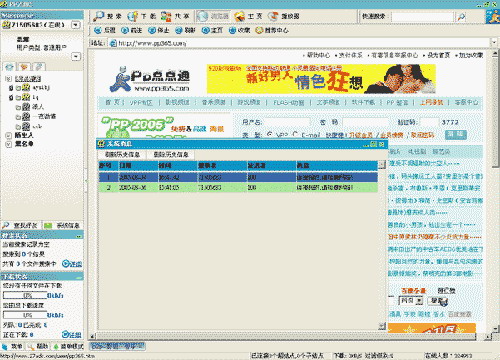The width and height of the screenshot is (500, 360).
Task: Click the web page scroll-up arrow
Action: pos(495,54)
